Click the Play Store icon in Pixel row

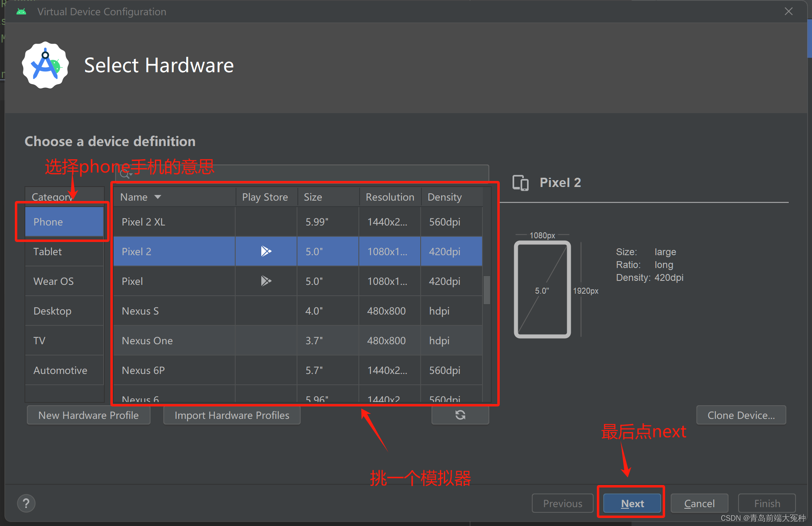pos(266,281)
